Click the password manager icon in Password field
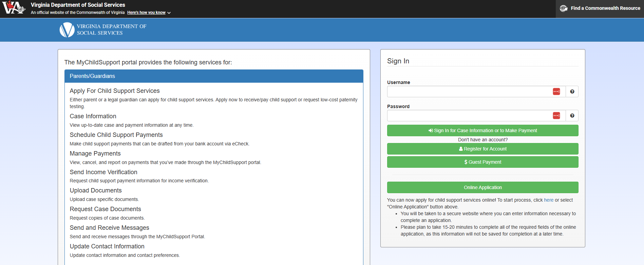 point(556,116)
